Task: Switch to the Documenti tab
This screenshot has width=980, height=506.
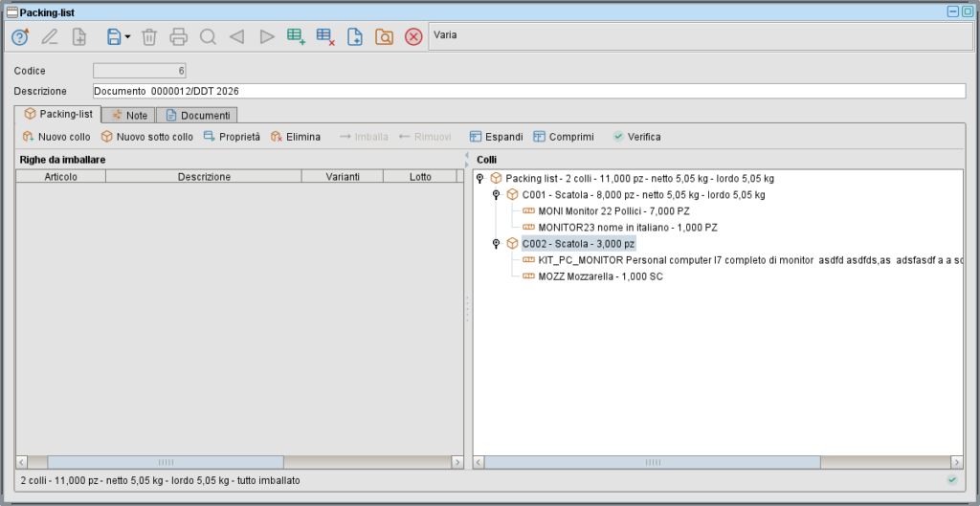Action: (197, 115)
